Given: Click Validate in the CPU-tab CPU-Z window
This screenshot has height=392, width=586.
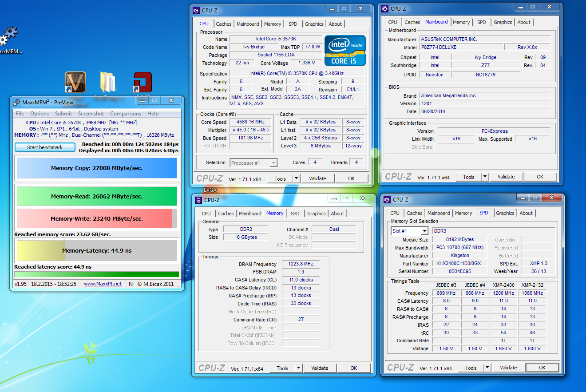Looking at the screenshot, I should [x=317, y=178].
